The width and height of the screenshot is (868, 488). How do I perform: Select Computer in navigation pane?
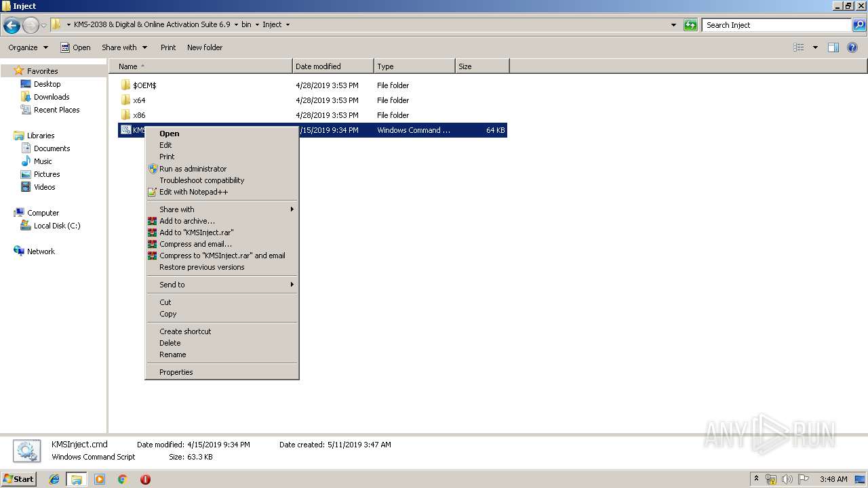[x=43, y=213]
